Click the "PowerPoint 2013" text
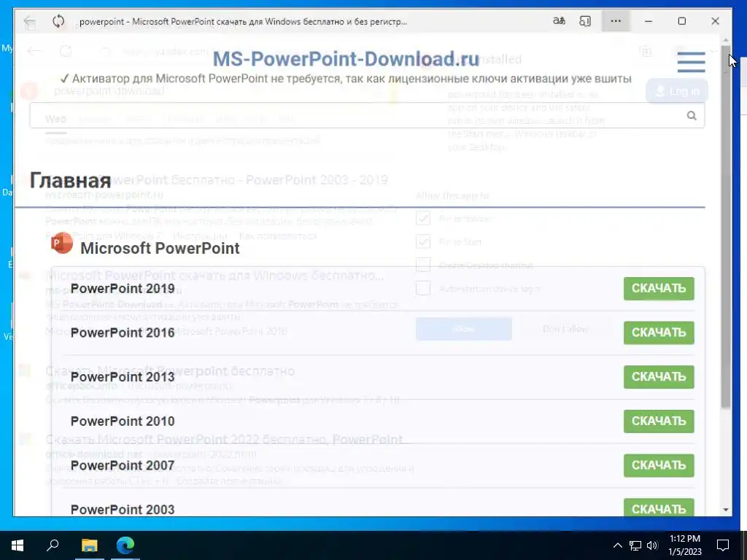Viewport: 747px width, 560px height. pos(123,377)
